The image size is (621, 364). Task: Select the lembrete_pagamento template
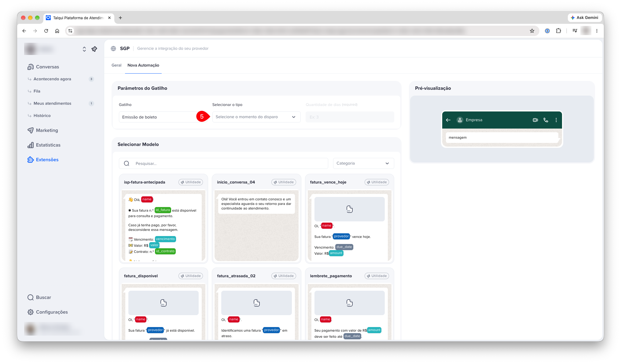349,304
